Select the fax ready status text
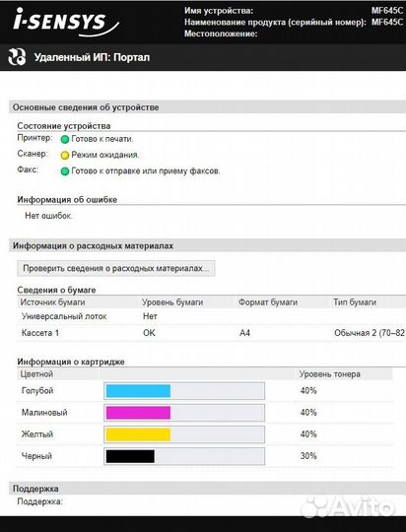Image resolution: width=406 pixels, height=532 pixels. (x=146, y=171)
